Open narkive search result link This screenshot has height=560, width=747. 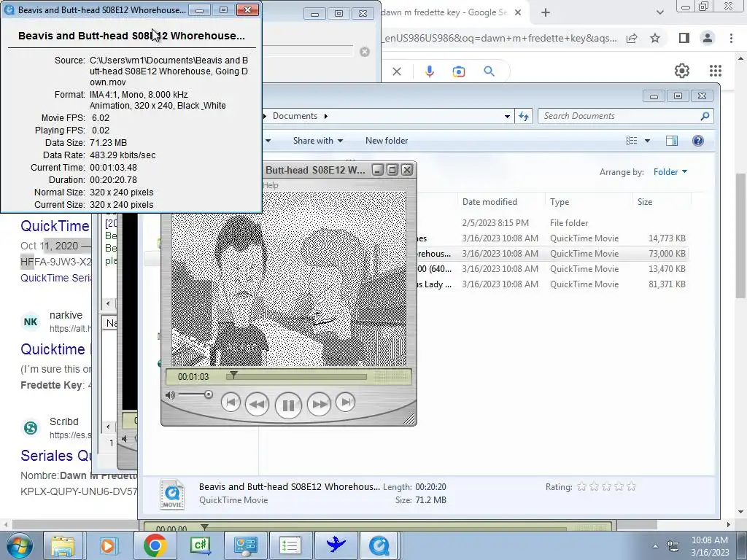pos(55,349)
